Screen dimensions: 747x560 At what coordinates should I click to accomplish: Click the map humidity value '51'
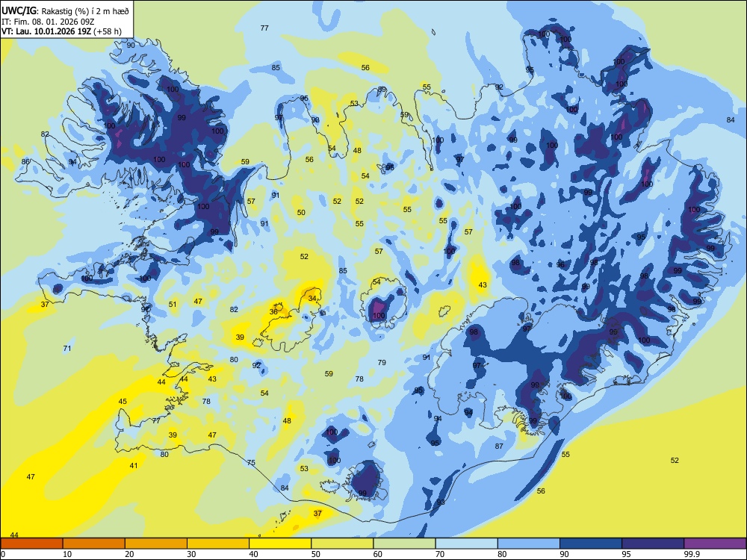click(173, 305)
